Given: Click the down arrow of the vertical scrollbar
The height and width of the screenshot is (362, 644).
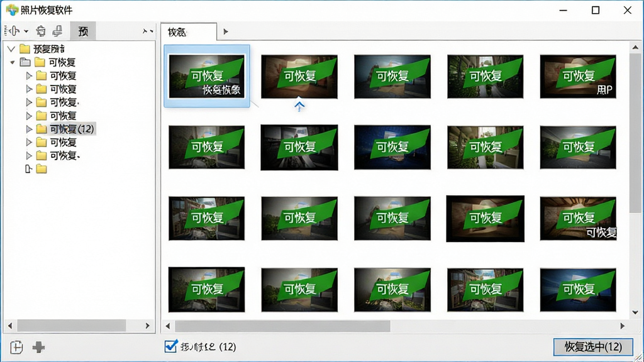Looking at the screenshot, I should (635, 312).
